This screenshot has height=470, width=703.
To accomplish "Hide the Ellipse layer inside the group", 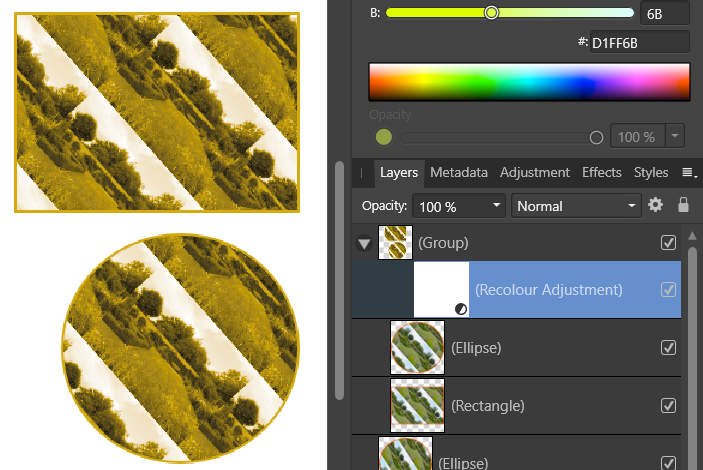I will pos(668,348).
